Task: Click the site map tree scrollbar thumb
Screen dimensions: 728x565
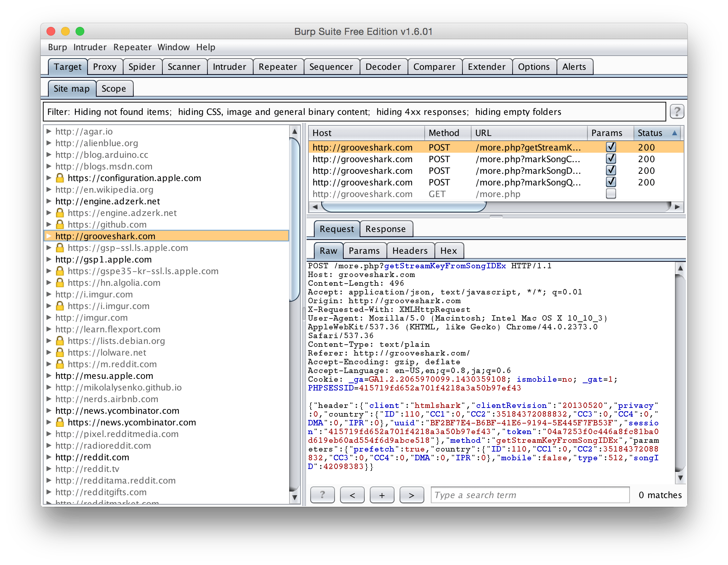Action: pos(295,220)
